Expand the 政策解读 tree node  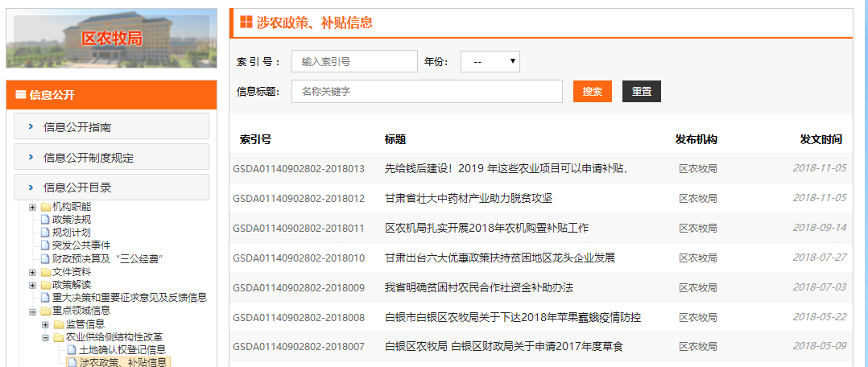click(32, 285)
